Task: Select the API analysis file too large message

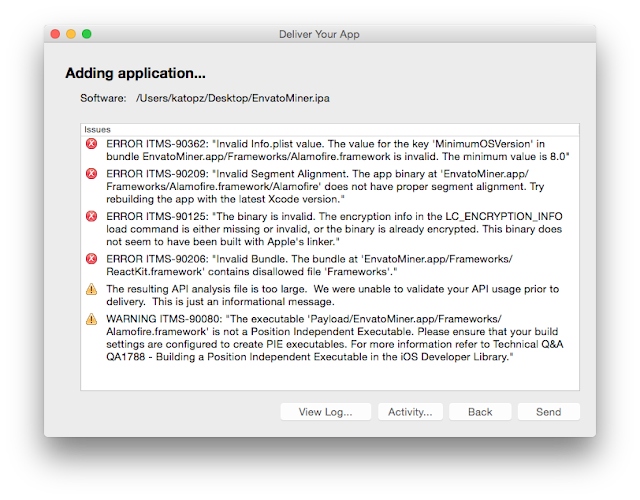Action: (330, 296)
